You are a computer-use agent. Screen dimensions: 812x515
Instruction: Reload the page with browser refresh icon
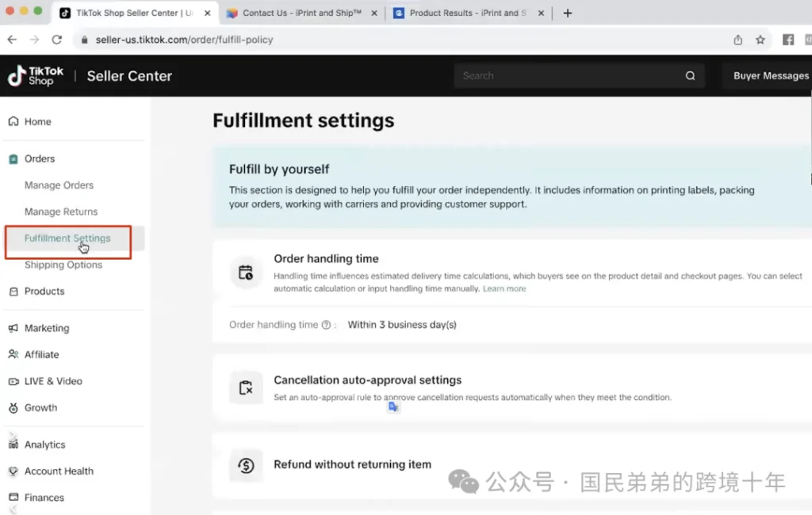57,40
